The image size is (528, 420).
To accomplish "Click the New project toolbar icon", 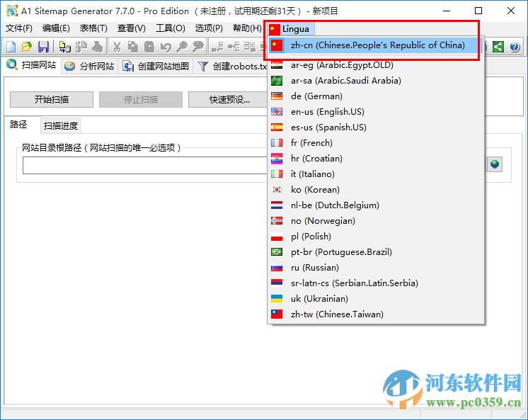I will click(x=11, y=47).
